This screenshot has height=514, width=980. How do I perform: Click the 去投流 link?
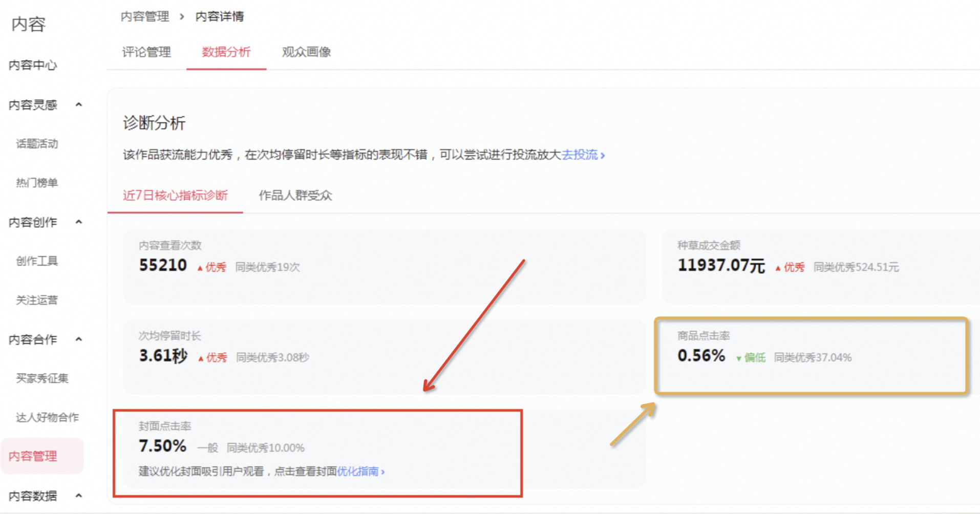pyautogui.click(x=583, y=155)
